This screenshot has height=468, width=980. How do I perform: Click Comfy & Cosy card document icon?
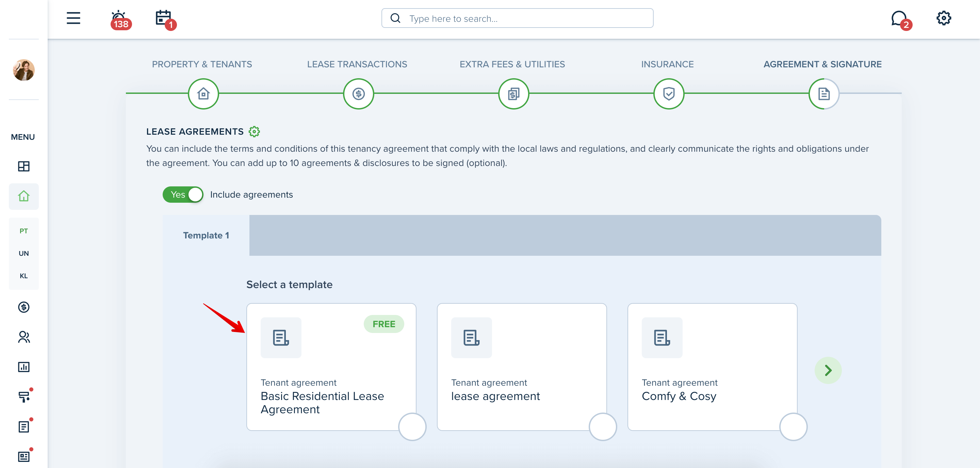tap(662, 338)
